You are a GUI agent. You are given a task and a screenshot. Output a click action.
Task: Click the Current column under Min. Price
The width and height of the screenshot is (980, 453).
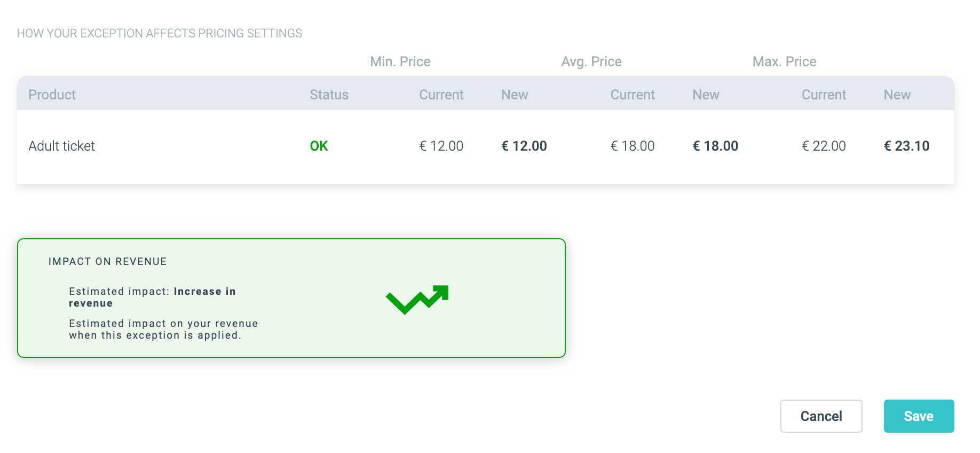pos(441,95)
